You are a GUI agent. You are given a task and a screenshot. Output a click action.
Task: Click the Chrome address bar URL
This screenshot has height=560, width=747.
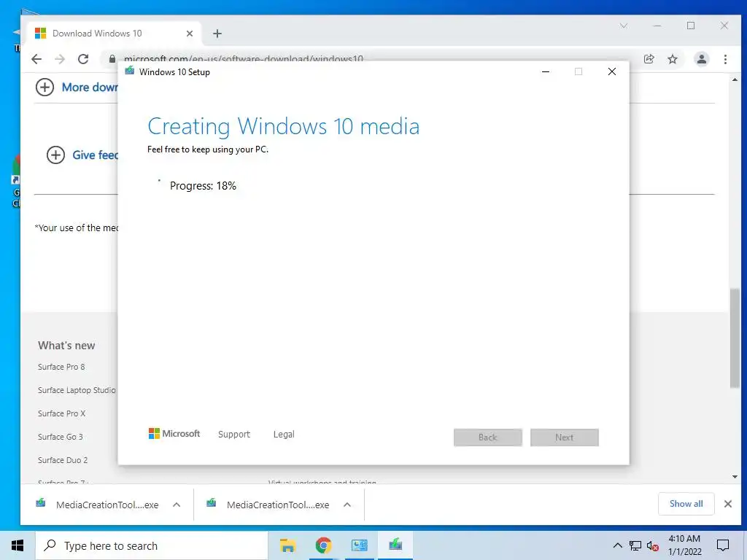point(244,59)
